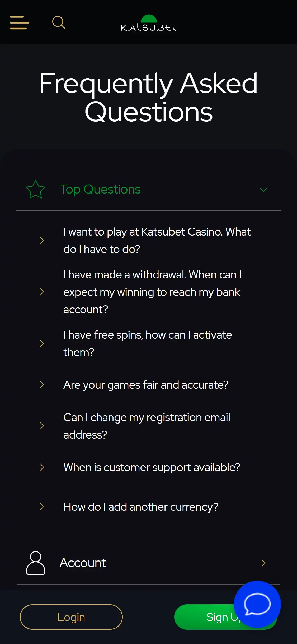Image resolution: width=297 pixels, height=644 pixels.
Task: Open 'Can I change my registration email' question
Action: click(147, 426)
